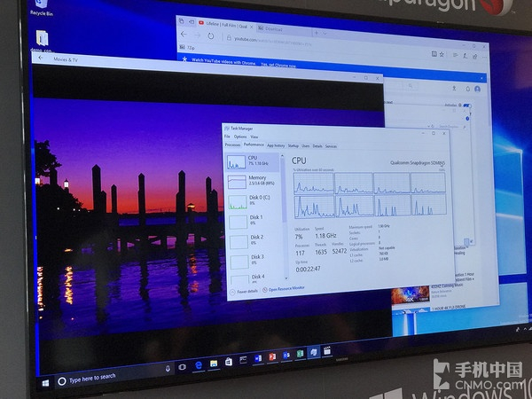Open the Edge tab preview dropdown chevron

pos(325,34)
